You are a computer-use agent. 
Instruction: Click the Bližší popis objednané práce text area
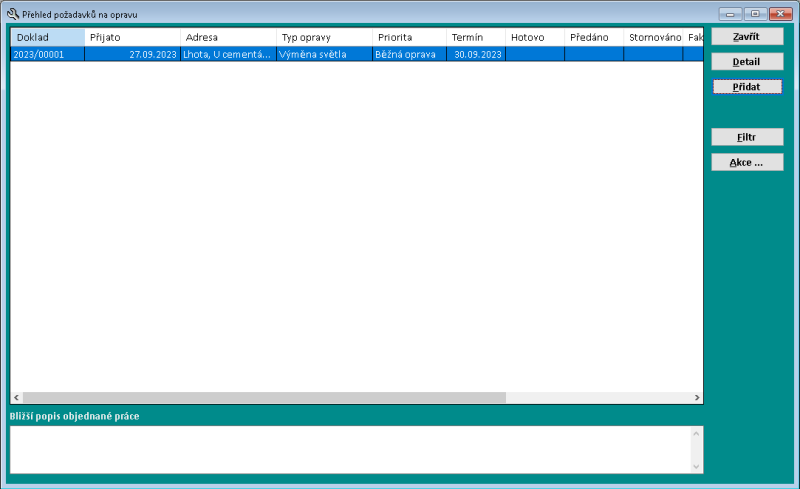point(350,449)
